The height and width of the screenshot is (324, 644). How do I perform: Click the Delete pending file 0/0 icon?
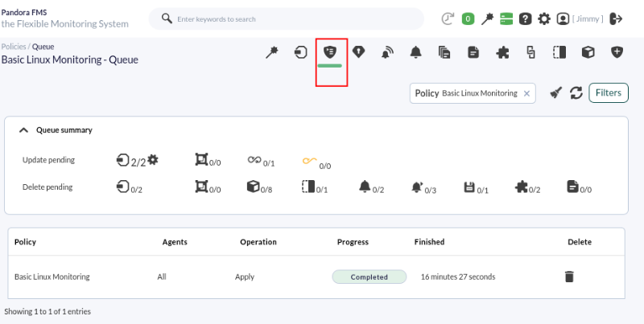pos(573,187)
